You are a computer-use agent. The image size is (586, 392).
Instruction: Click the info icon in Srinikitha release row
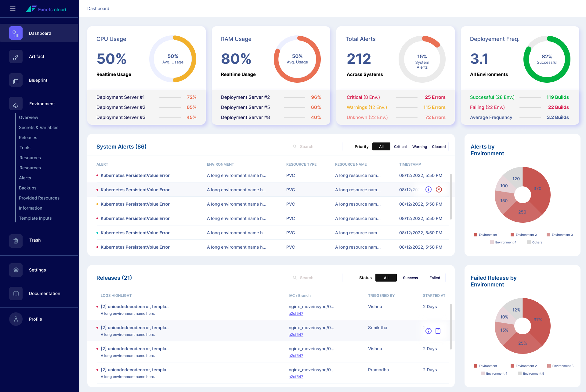tap(429, 331)
